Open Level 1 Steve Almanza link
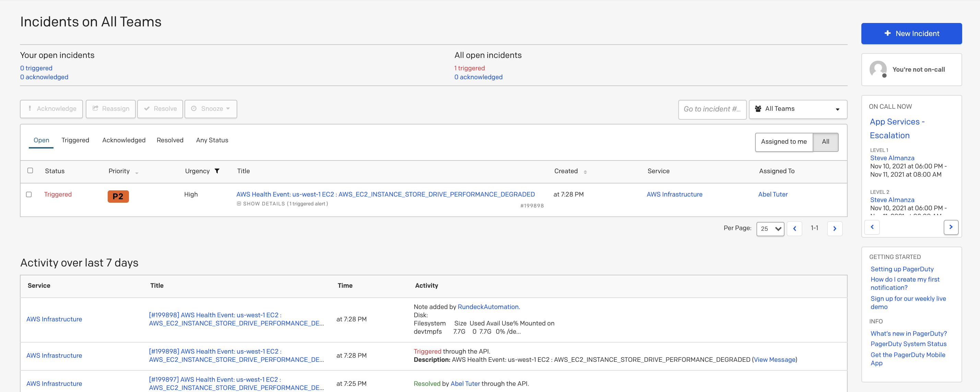 coord(892,158)
